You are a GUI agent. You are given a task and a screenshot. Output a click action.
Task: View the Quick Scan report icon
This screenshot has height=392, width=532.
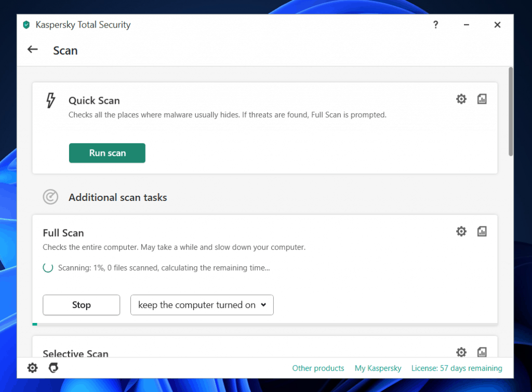(x=482, y=99)
